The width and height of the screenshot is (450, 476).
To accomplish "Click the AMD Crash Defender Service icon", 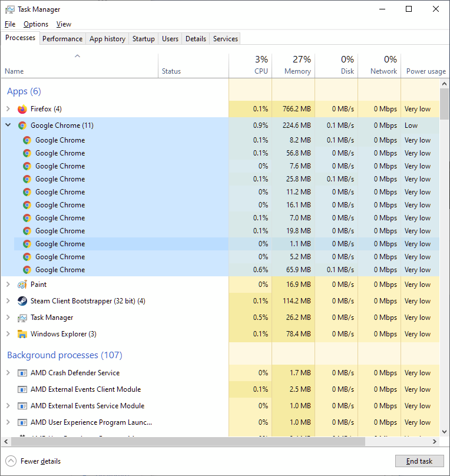I will coord(22,373).
